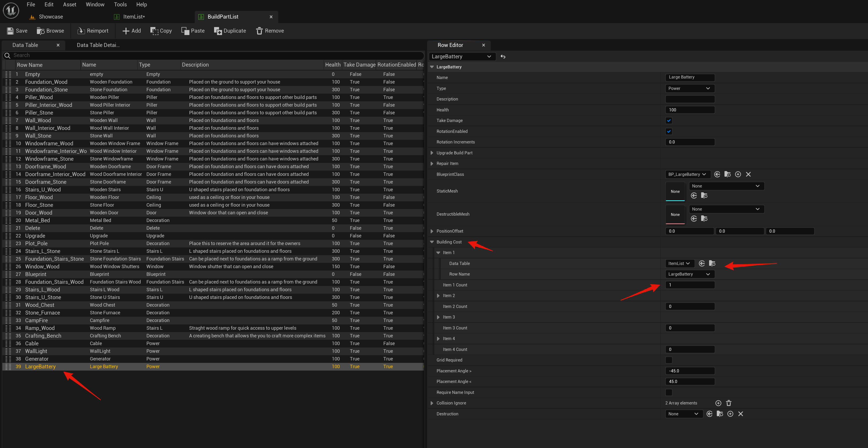
Task: Use selected asset for Item 1 Data Table
Action: [x=702, y=263]
